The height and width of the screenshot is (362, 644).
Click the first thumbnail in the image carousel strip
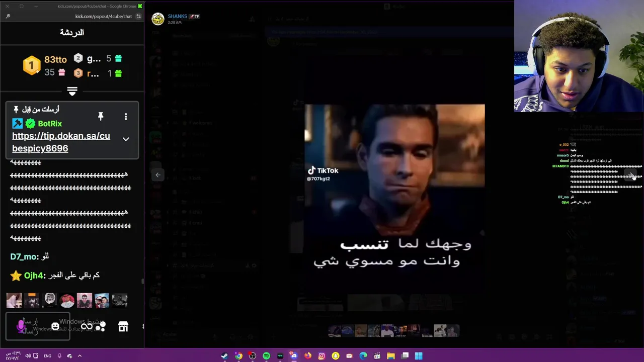(335, 330)
